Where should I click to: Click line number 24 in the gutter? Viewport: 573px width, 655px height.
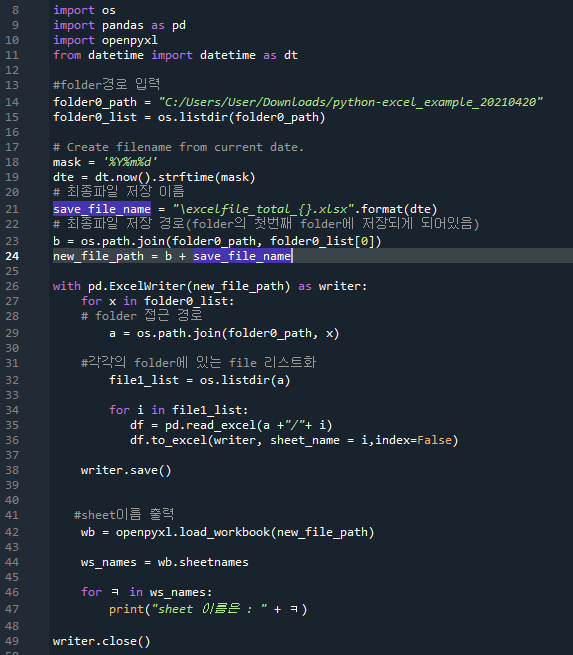[x=12, y=256]
